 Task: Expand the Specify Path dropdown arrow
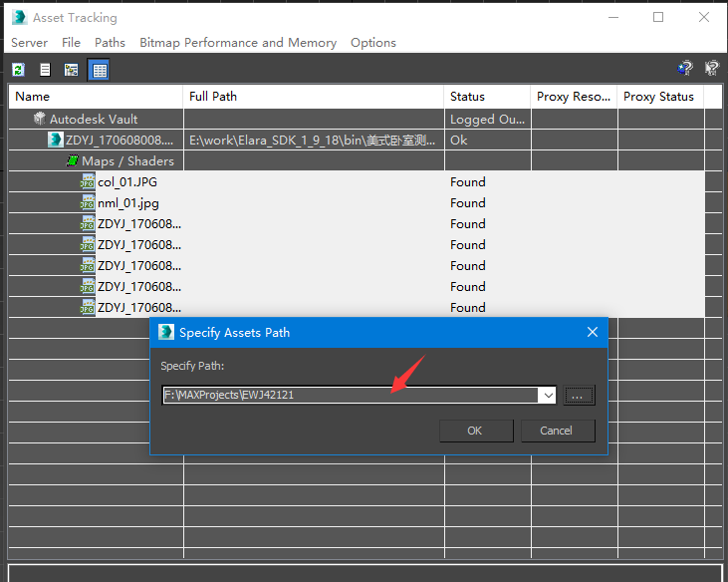(549, 396)
